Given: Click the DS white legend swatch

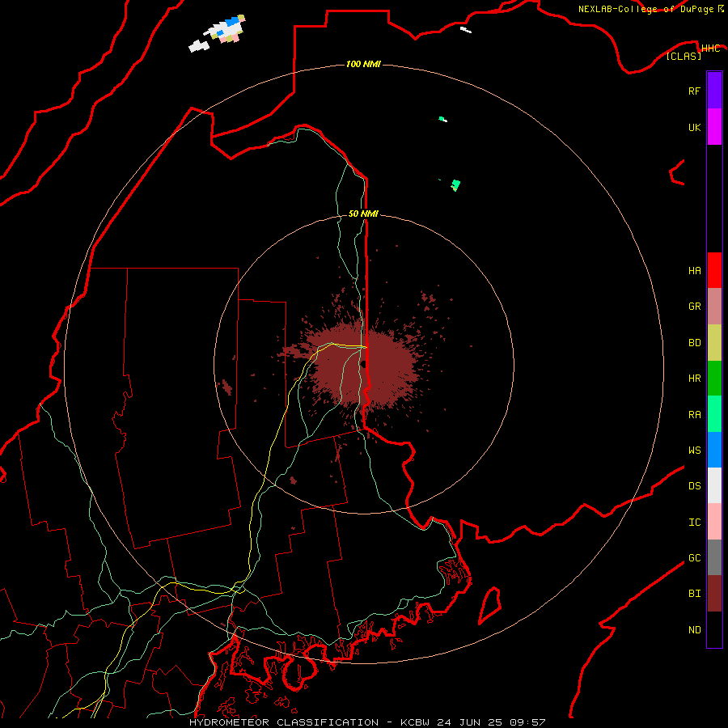Looking at the screenshot, I should click(x=714, y=485).
